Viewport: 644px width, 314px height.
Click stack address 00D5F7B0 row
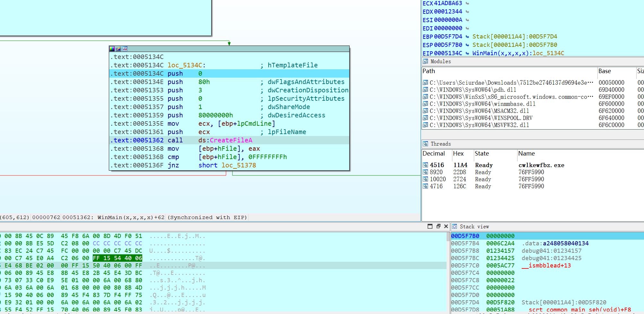point(547,236)
